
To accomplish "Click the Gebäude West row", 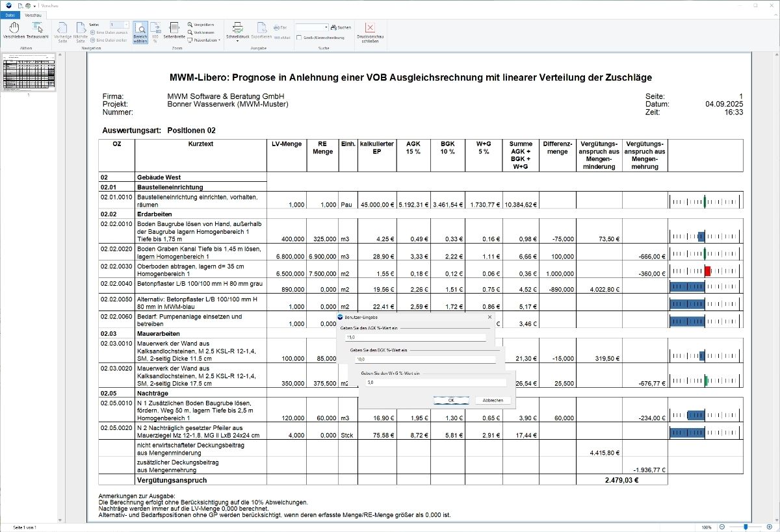I will [183, 177].
